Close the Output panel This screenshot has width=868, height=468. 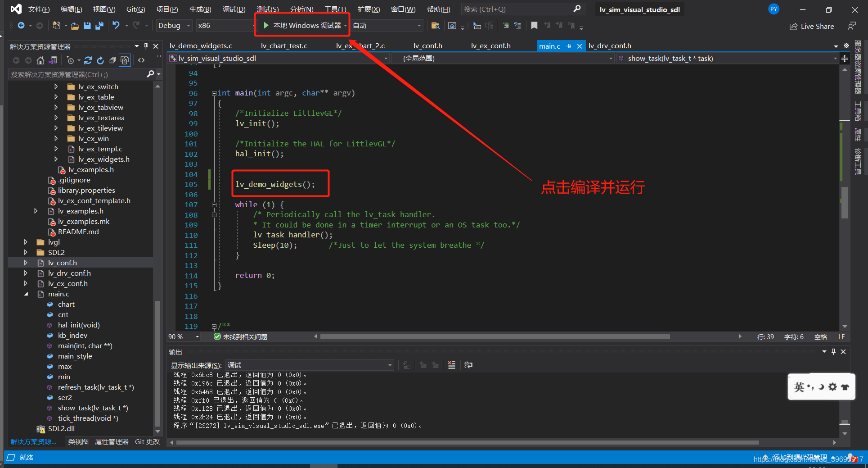[x=843, y=352]
